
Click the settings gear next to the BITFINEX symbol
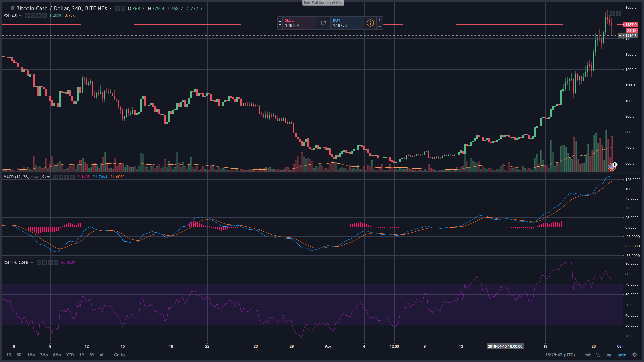[123, 8]
